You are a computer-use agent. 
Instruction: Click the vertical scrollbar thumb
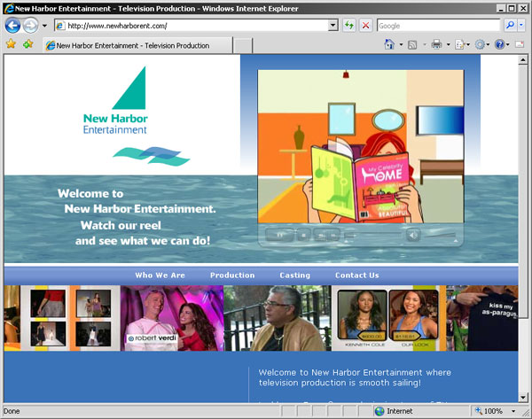tap(523, 191)
